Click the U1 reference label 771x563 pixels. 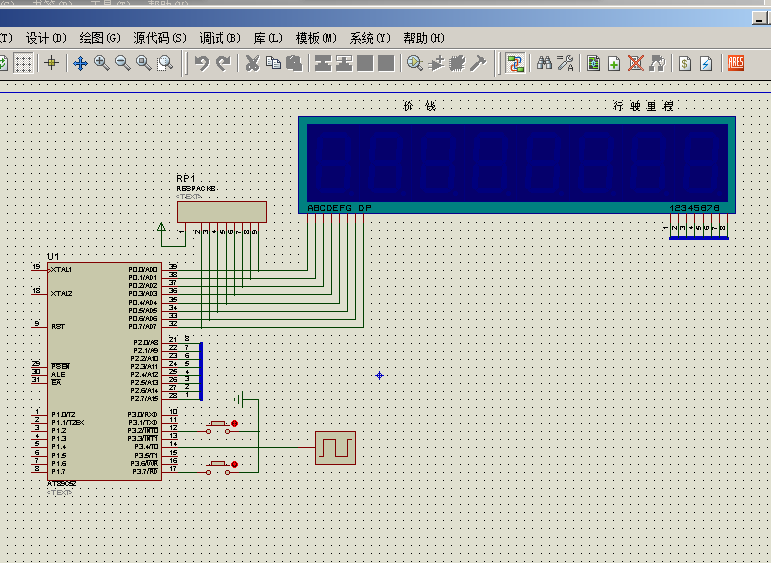53,257
